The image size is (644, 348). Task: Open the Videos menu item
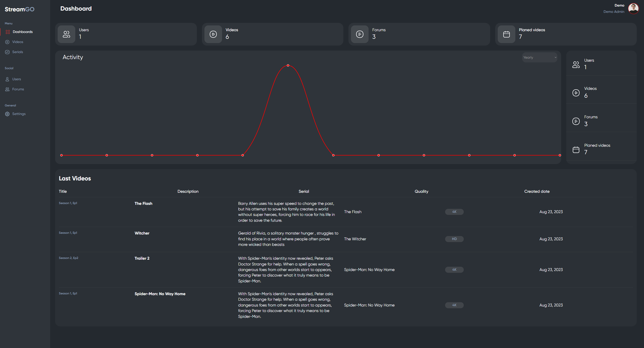tap(18, 42)
